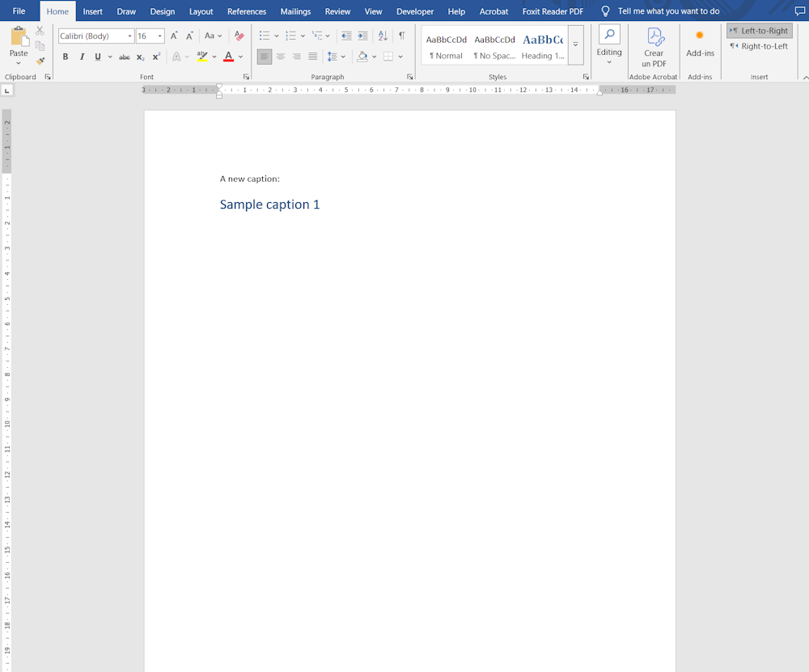Toggle Justify alignment
Image resolution: width=809 pixels, height=672 pixels.
(x=312, y=57)
